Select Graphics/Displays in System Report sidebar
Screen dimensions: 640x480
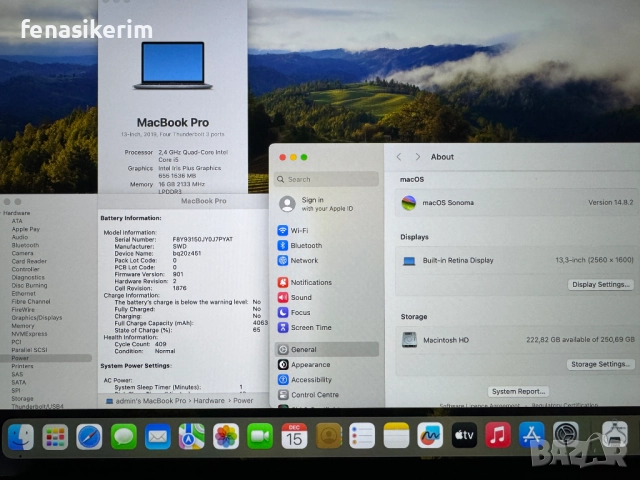click(37, 318)
